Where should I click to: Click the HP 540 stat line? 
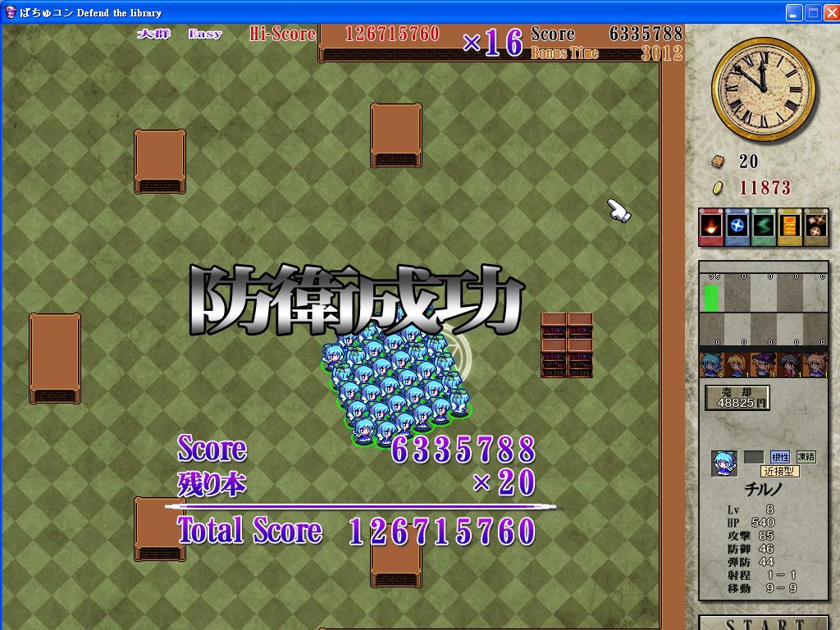(x=751, y=523)
